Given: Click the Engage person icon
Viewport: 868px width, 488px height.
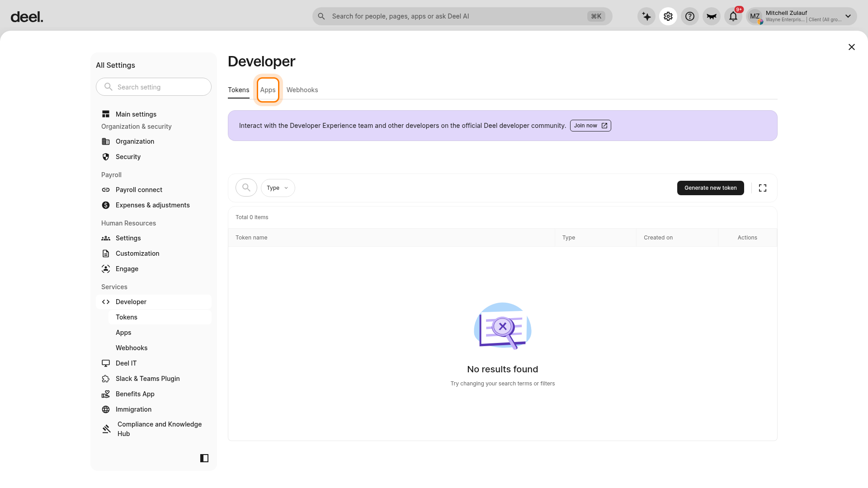Looking at the screenshot, I should point(106,269).
